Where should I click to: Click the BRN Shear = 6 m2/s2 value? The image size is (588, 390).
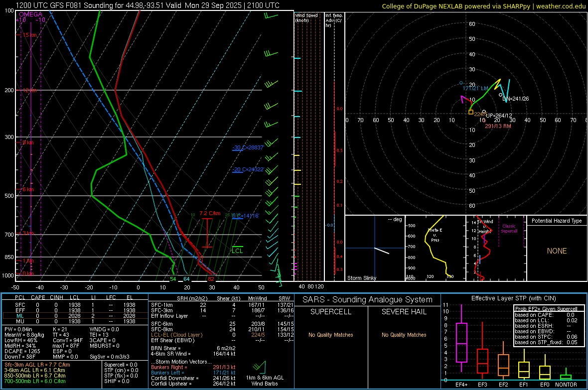click(193, 348)
